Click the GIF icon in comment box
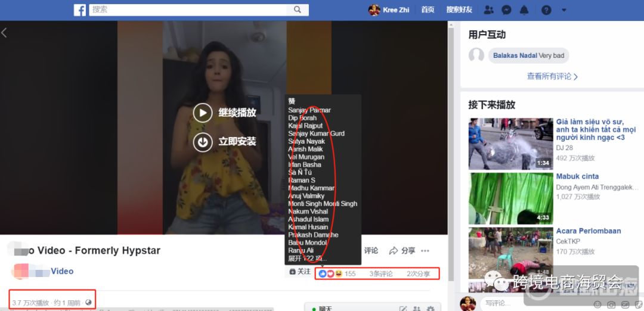Image resolution: width=644 pixels, height=311 pixels. click(625, 304)
